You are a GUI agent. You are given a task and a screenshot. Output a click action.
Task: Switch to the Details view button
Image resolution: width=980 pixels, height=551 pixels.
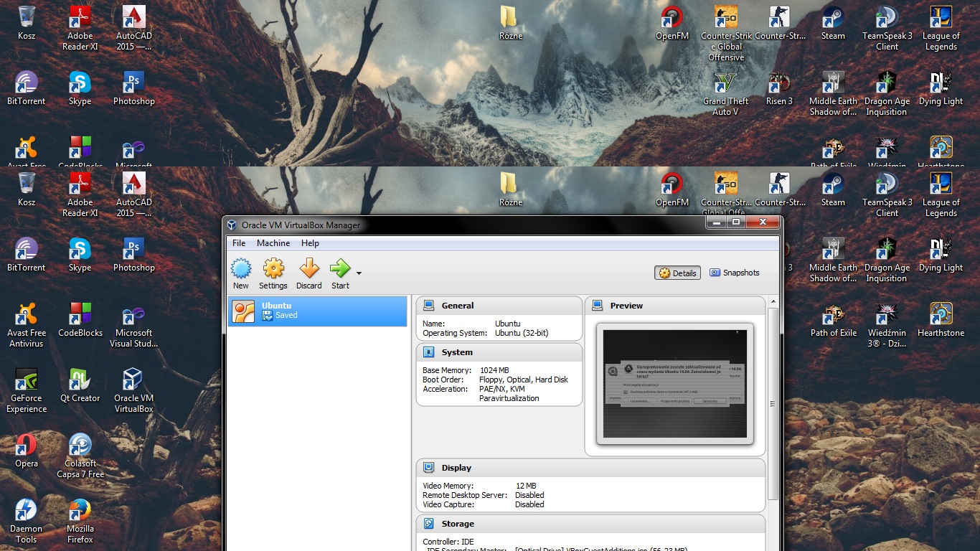pyautogui.click(x=678, y=273)
